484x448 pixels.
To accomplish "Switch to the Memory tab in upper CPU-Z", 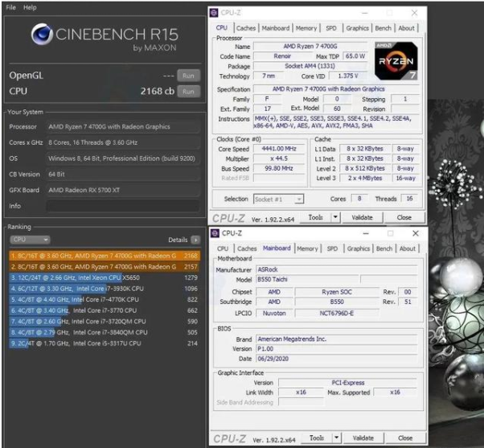I will pos(306,28).
